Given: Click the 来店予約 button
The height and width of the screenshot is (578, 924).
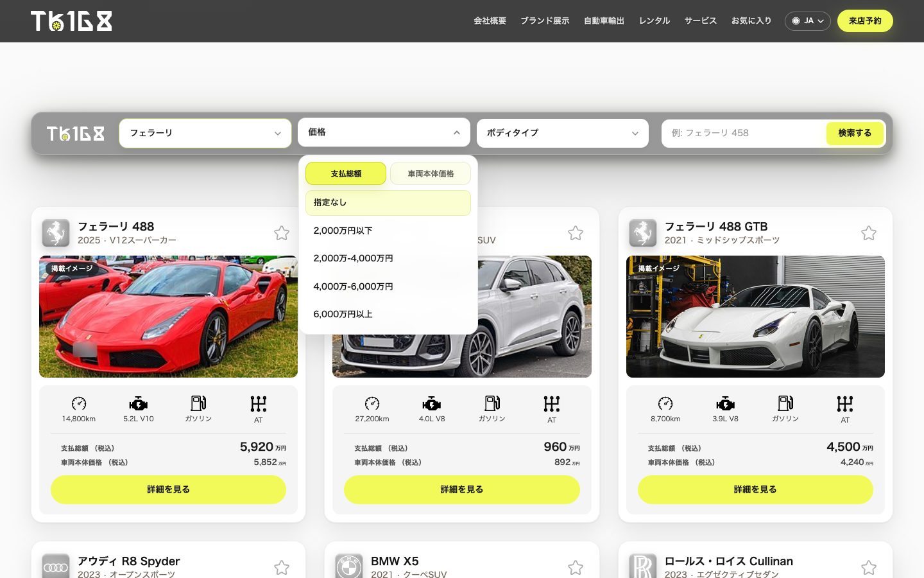Looking at the screenshot, I should click(x=865, y=21).
